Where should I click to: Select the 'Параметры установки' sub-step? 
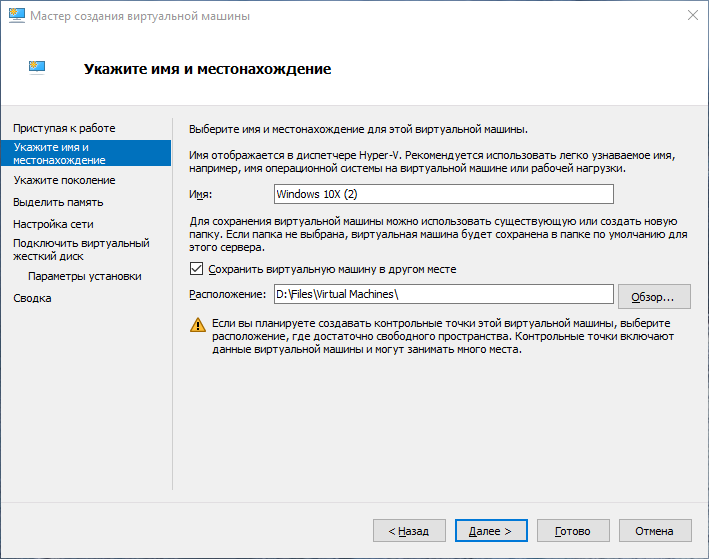[85, 276]
